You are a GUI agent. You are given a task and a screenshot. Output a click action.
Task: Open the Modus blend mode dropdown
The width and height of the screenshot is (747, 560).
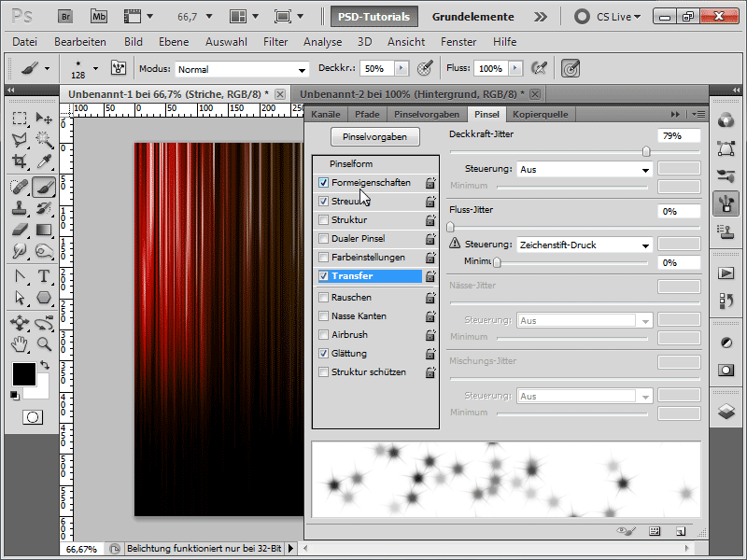pyautogui.click(x=242, y=69)
